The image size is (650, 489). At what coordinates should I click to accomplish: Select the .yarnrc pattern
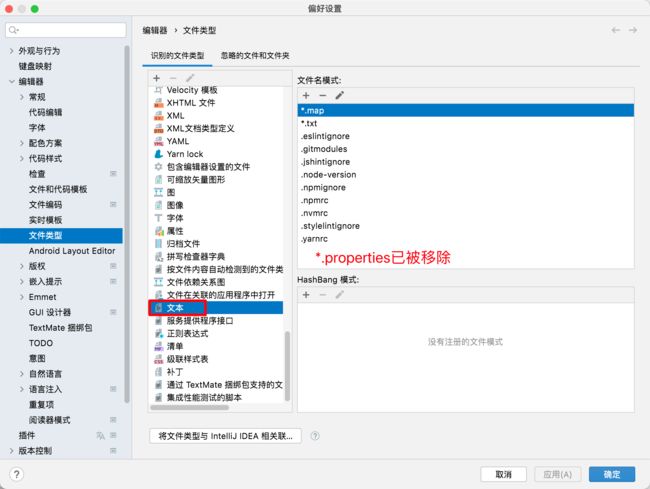466,239
